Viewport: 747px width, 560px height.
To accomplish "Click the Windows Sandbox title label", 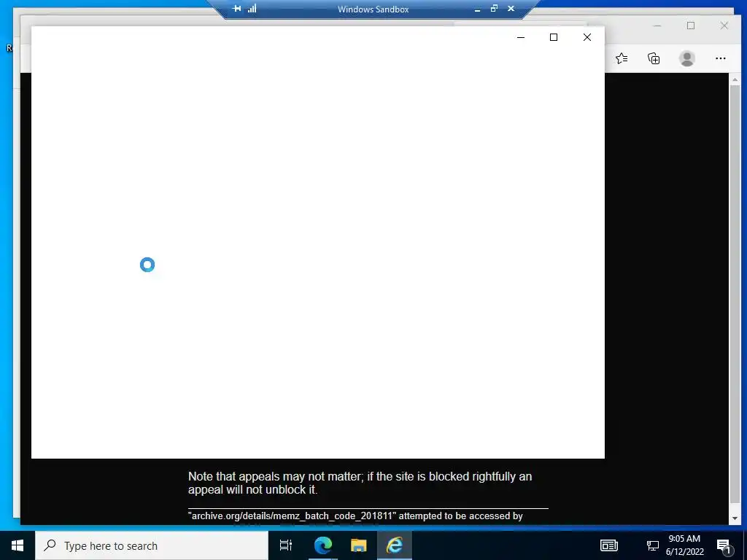I will click(x=373, y=9).
